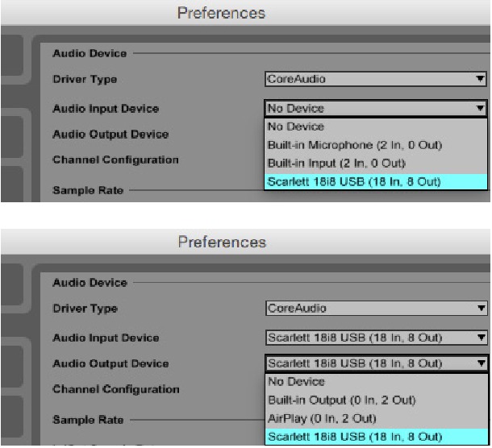Viewport: 492px width, 448px height.
Task: Choose Built-in Microphone (2 In, 0 Out)
Action: coord(375,145)
